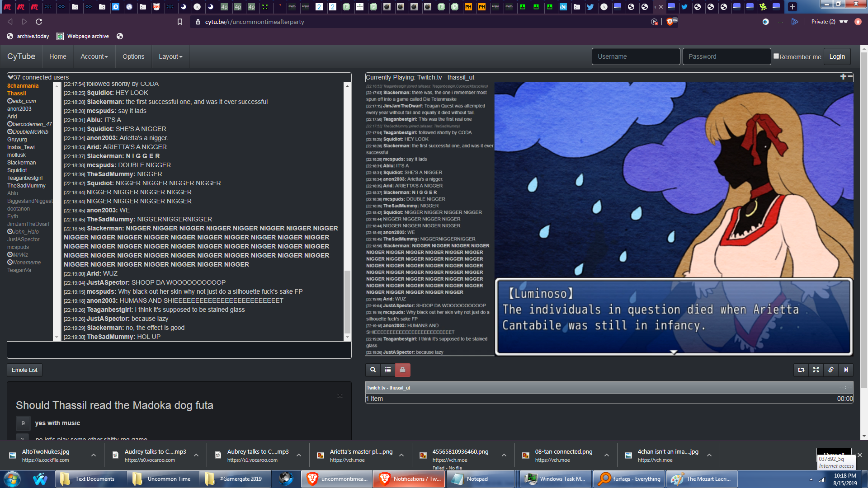Shrink video with minus icon
868x488 pixels.
click(850, 77)
